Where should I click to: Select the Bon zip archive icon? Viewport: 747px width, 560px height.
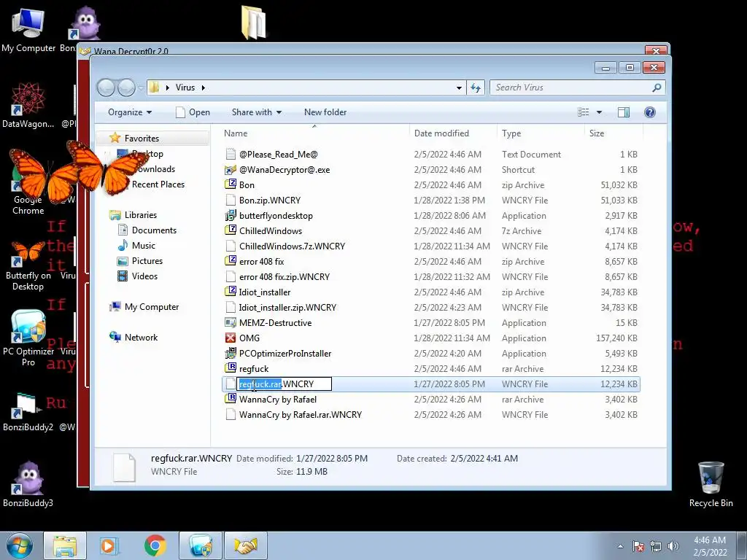231,184
